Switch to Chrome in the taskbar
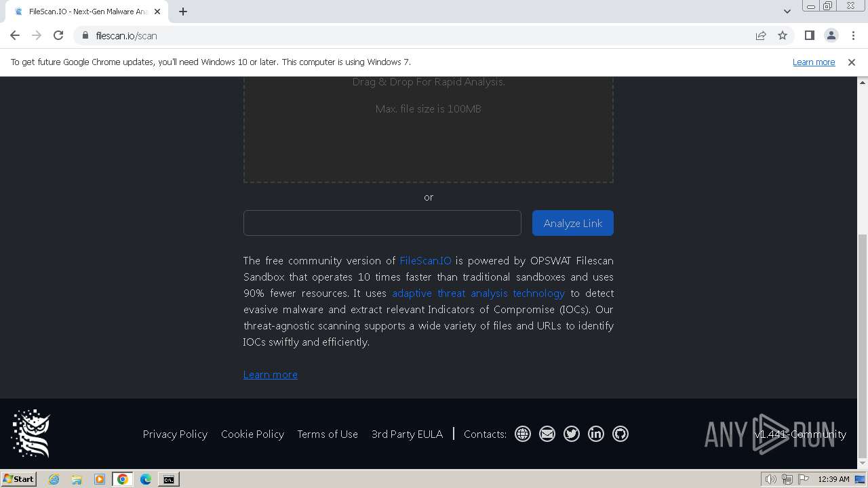 coord(123,479)
